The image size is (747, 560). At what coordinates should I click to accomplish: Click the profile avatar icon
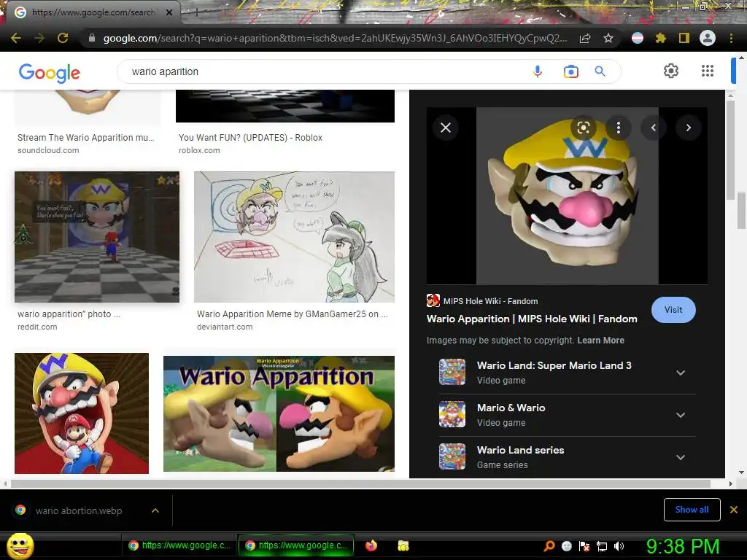(x=707, y=38)
